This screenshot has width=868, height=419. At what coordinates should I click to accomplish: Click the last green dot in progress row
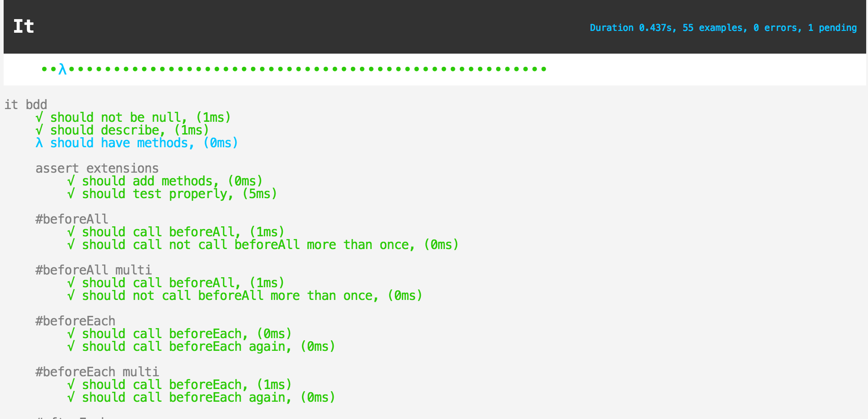point(543,69)
